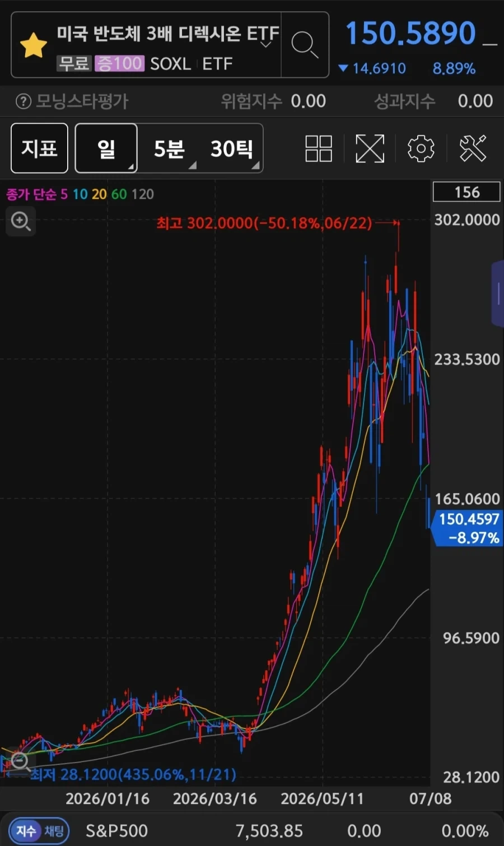Expand the chart to fullscreen
The image size is (504, 846).
click(x=370, y=148)
